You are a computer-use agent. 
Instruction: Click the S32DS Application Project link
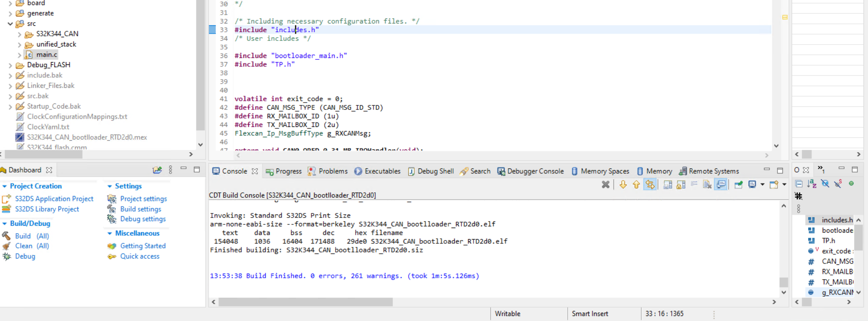pos(54,199)
